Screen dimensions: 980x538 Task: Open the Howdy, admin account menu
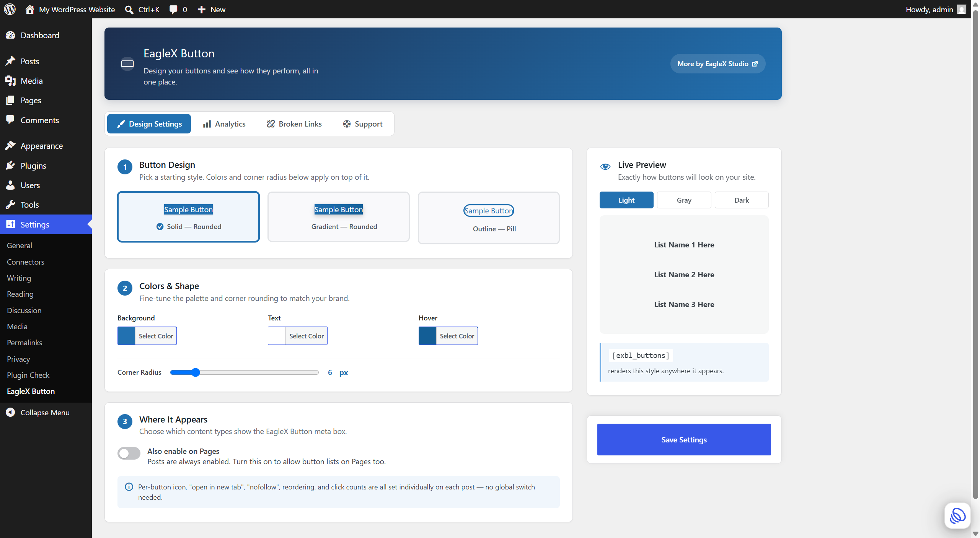[935, 9]
